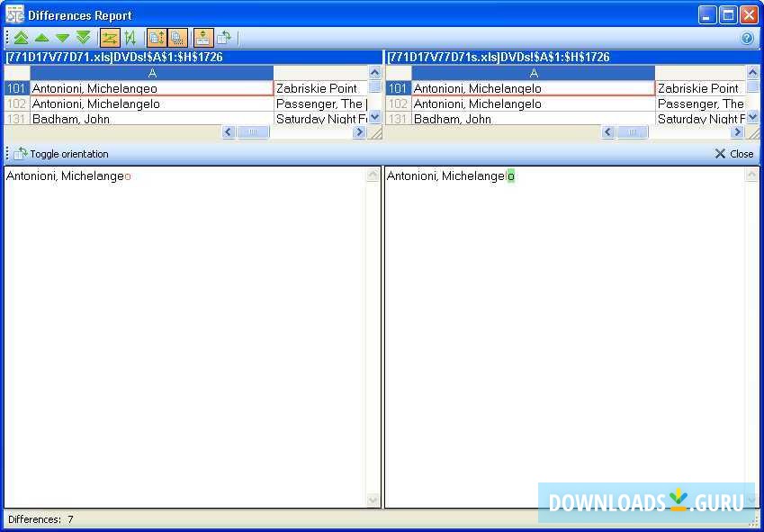Image resolution: width=764 pixels, height=532 pixels.
Task: Select the 771D17V77D71s.xls header bar
Action: 504,56
